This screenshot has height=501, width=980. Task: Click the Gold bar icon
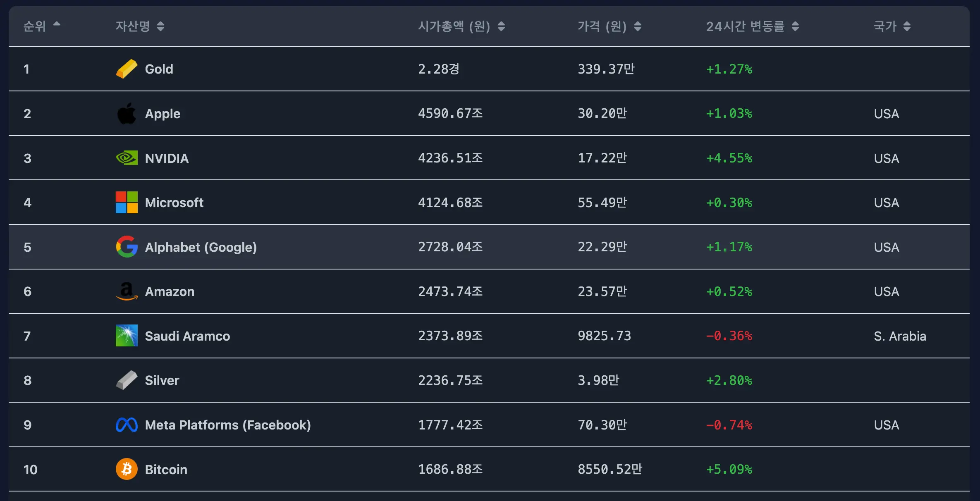click(127, 69)
